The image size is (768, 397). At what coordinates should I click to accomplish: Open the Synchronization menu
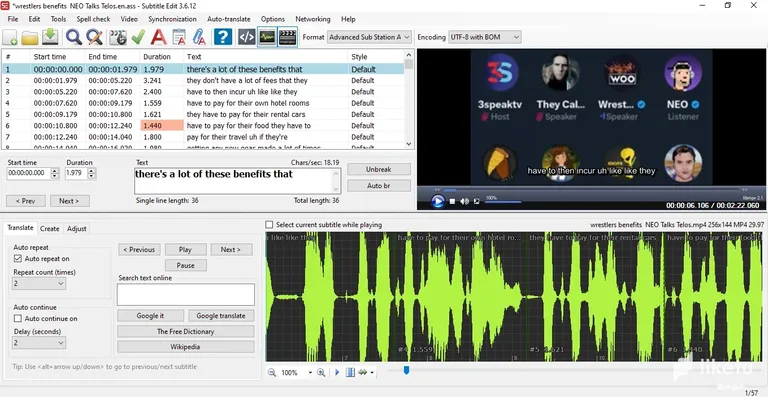pyautogui.click(x=172, y=19)
